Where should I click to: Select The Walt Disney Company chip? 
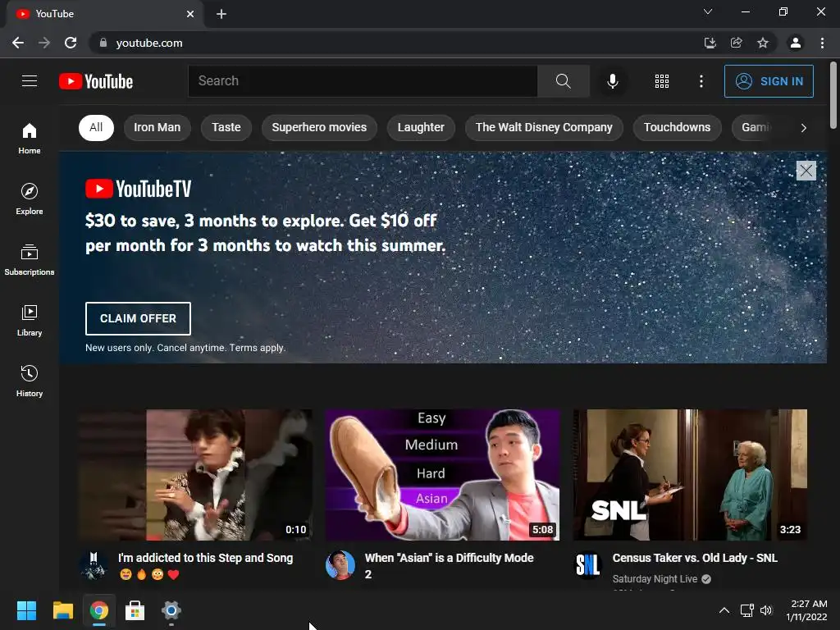(x=544, y=127)
